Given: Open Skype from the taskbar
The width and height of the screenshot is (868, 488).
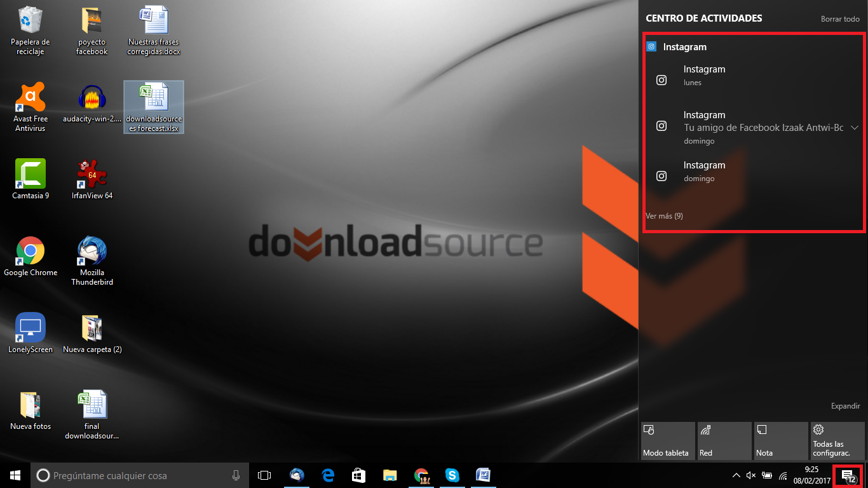Looking at the screenshot, I should pos(452,475).
